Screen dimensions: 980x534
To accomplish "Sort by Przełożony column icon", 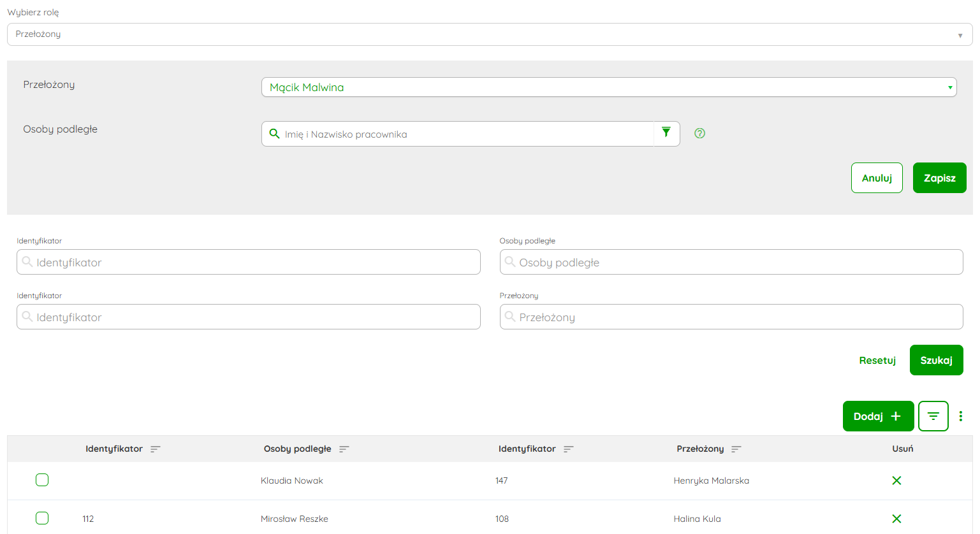I will 736,449.
